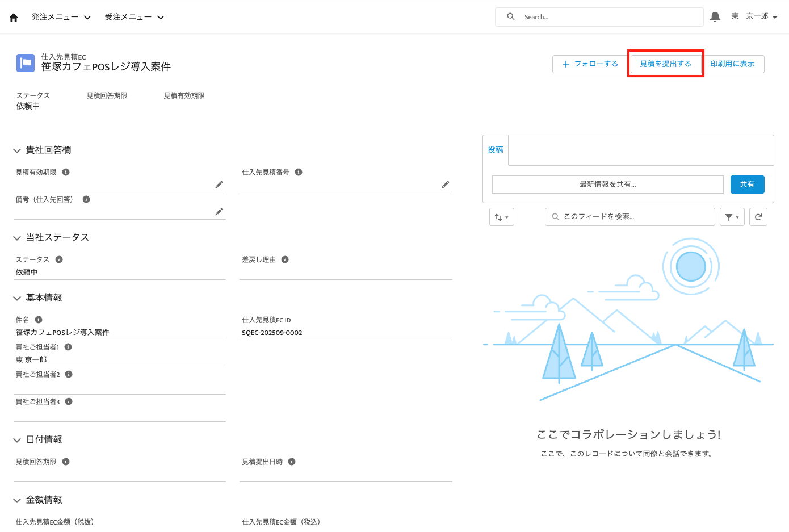Show info for 見積回答期限 in 日付情報
The height and width of the screenshot is (532, 789).
66,462
